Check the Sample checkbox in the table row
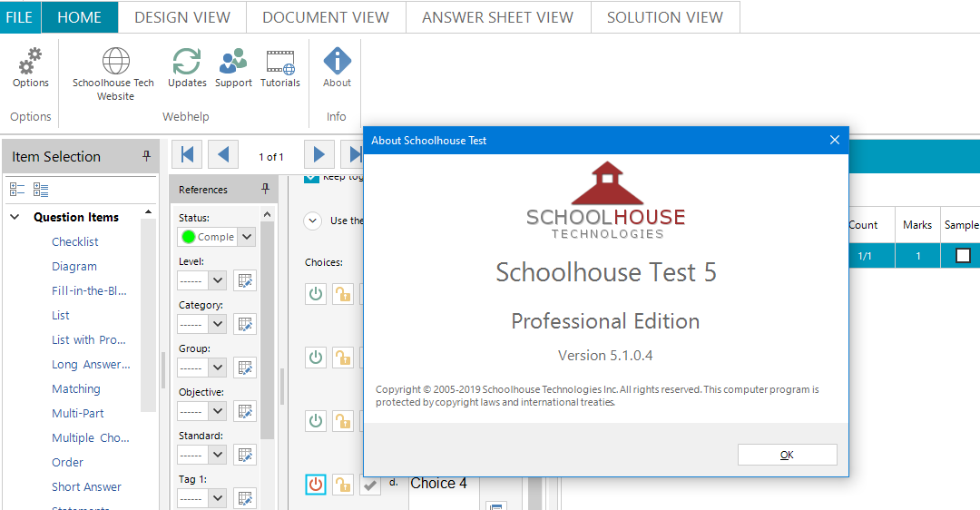980x510 pixels. [x=963, y=256]
